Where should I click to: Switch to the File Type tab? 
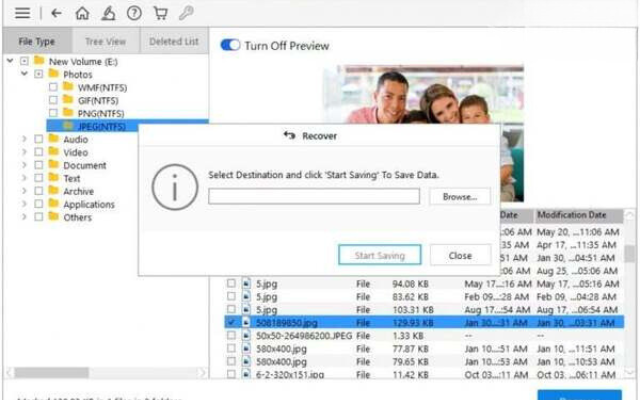tap(37, 41)
